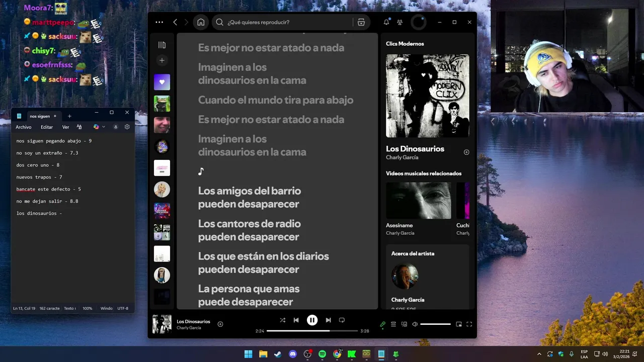Add current track to Liked from player bar
Image resolution: width=644 pixels, height=362 pixels.
[x=220, y=324]
